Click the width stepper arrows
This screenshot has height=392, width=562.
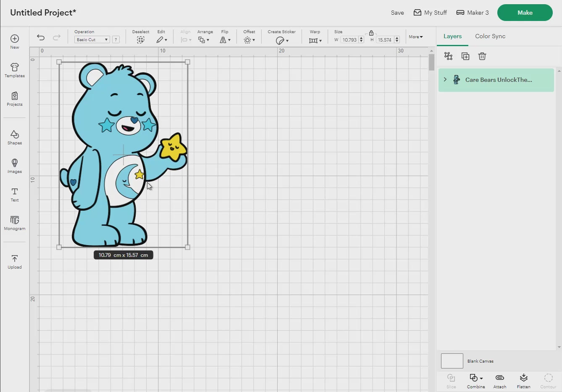coord(361,40)
